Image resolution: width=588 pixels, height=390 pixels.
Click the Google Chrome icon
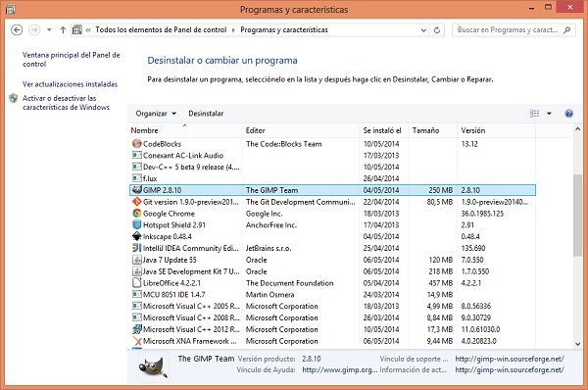click(137, 214)
